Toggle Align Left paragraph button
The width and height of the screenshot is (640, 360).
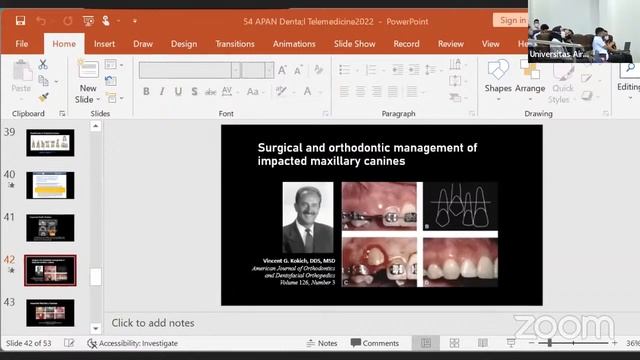click(344, 91)
